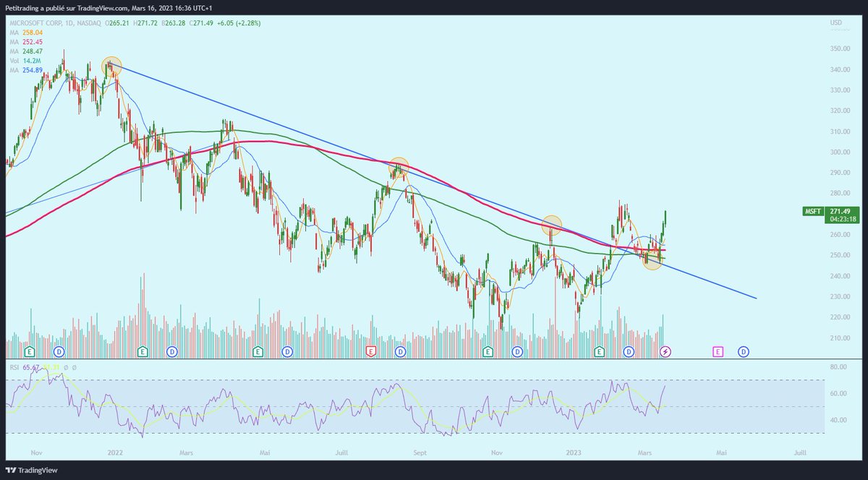868x480 pixels.
Task: Select the Mars 2023 label on the timeline
Action: pyautogui.click(x=644, y=452)
